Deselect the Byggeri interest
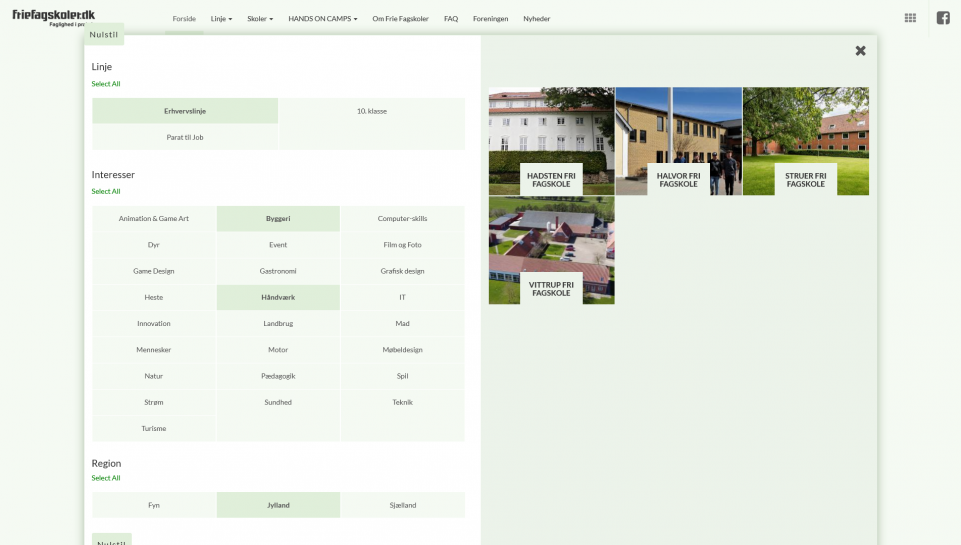The height and width of the screenshot is (545, 961). [278, 218]
